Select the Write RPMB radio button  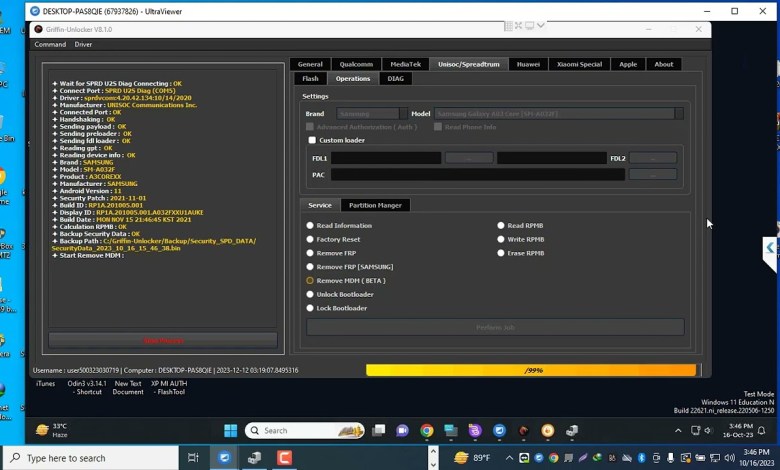(501, 239)
